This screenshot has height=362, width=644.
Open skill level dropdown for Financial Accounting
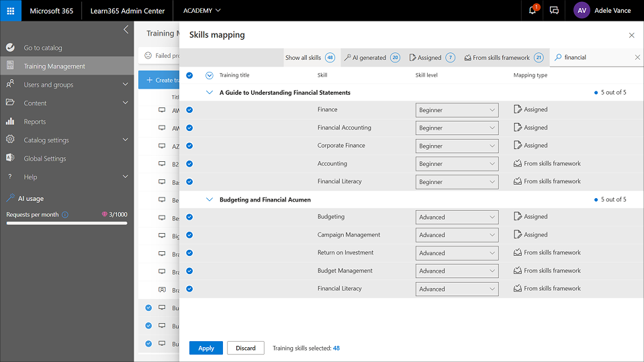click(457, 128)
